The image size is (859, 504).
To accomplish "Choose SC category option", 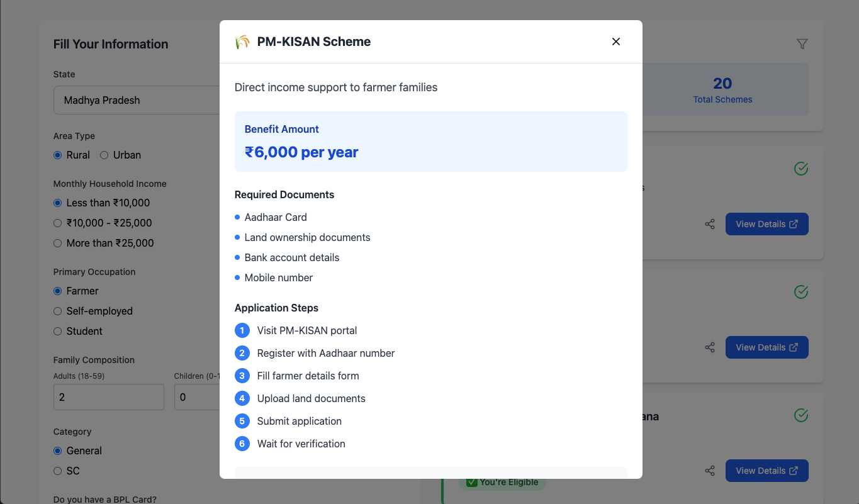I will point(58,471).
